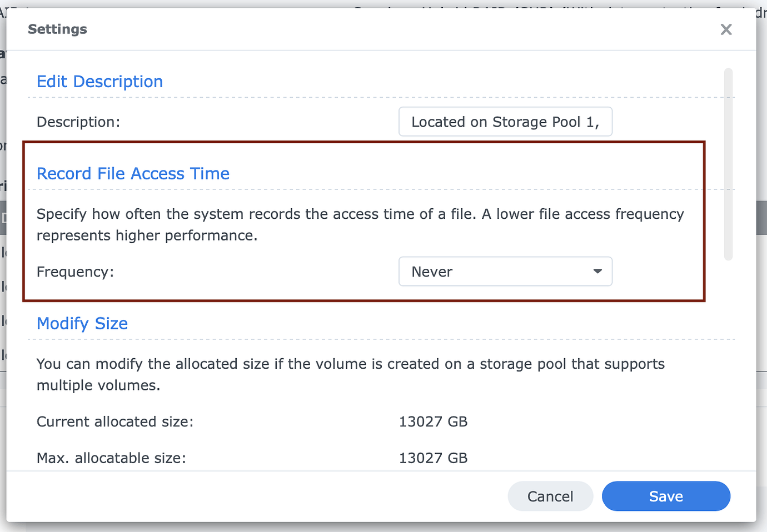The height and width of the screenshot is (532, 767).
Task: Save the volume settings
Action: pos(665,496)
